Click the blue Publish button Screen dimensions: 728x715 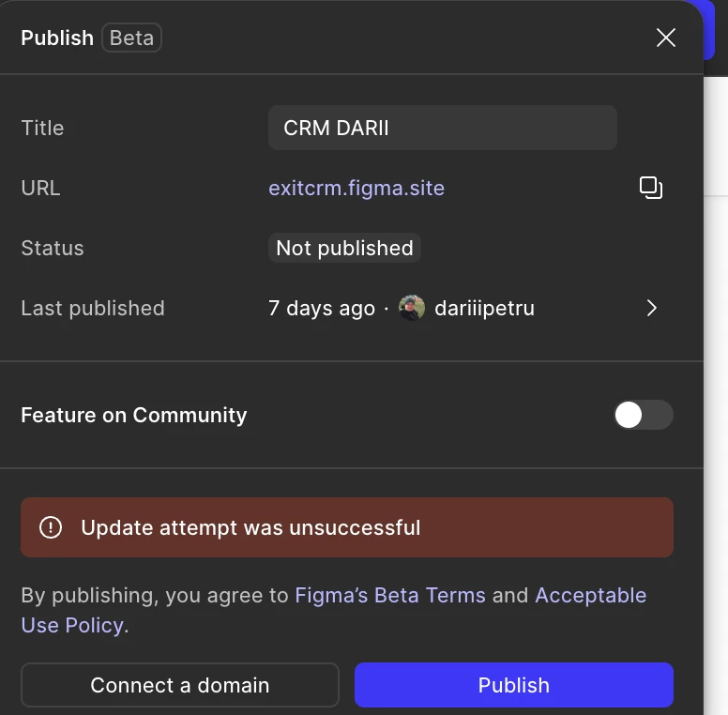point(513,685)
